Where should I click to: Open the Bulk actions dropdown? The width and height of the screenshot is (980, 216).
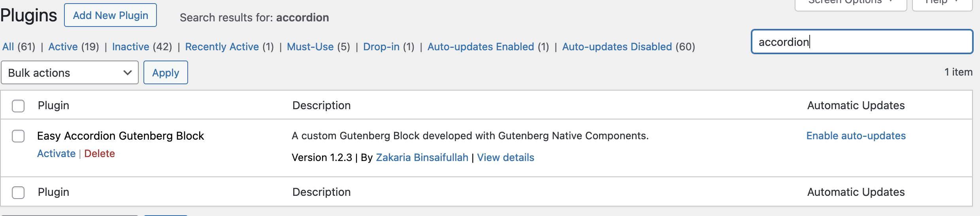(70, 73)
